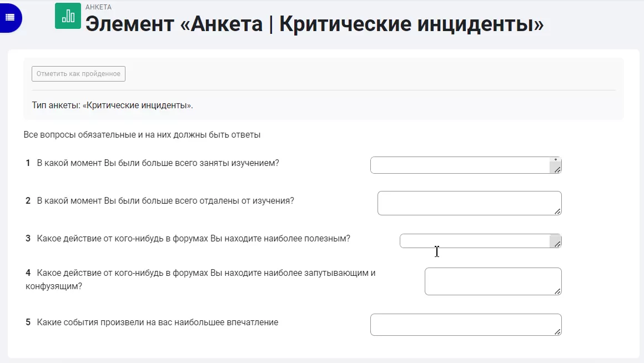Focus answer box for question 5
Image resolution: width=644 pixels, height=363 pixels.
pos(466,324)
